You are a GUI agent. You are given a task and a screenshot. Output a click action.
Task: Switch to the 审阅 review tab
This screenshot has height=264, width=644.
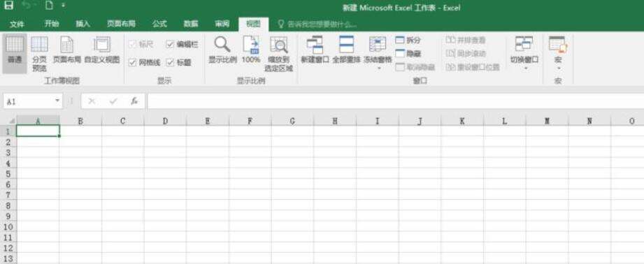tap(222, 24)
